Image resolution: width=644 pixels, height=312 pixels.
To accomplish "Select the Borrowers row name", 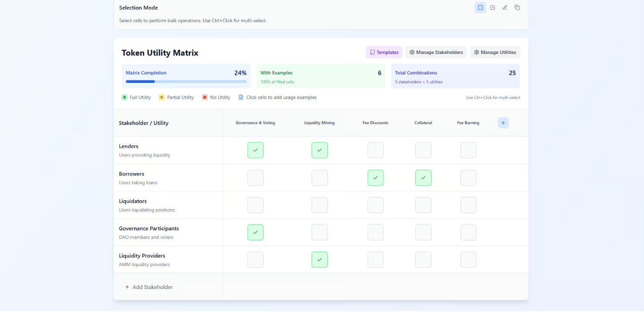I will tap(131, 174).
